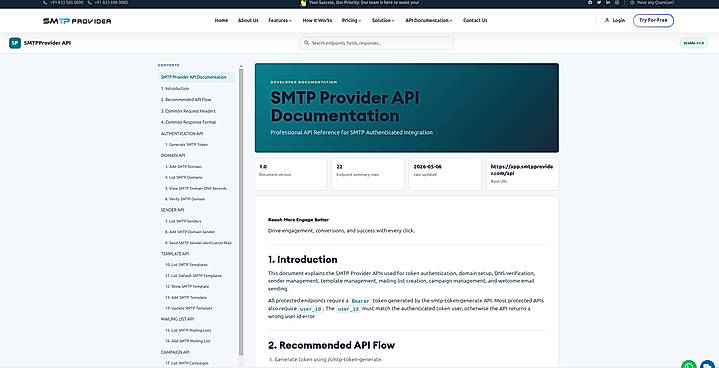The image size is (719, 368).
Task: Click the Login user icon
Action: coord(607,21)
